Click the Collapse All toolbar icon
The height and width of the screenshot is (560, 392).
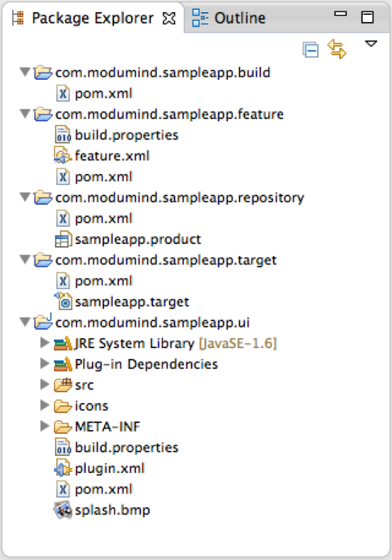(310, 50)
